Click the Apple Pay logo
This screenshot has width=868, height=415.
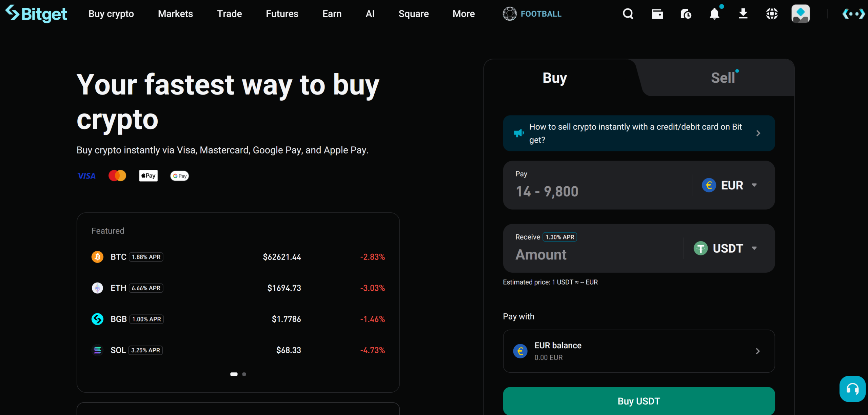coord(149,176)
